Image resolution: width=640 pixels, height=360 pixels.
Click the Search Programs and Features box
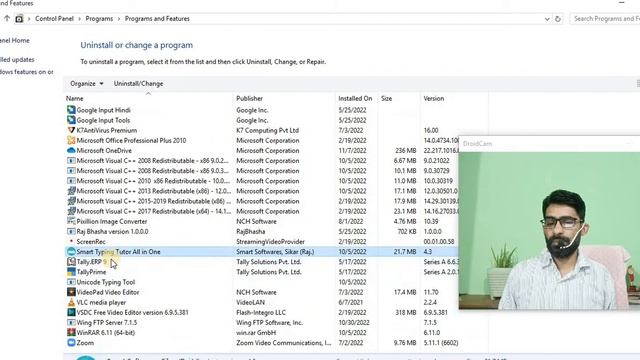click(x=605, y=19)
